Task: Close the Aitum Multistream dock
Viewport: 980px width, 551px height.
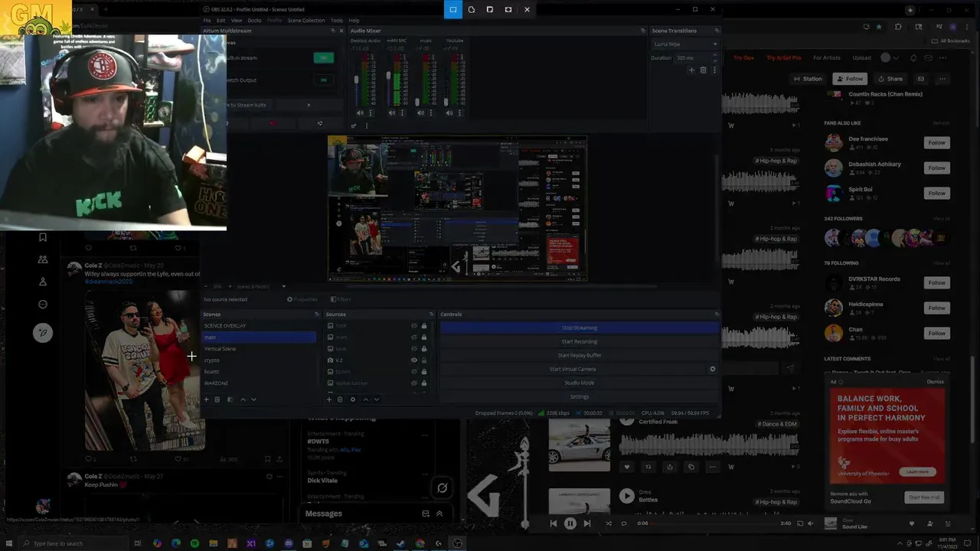Action: coord(341,31)
